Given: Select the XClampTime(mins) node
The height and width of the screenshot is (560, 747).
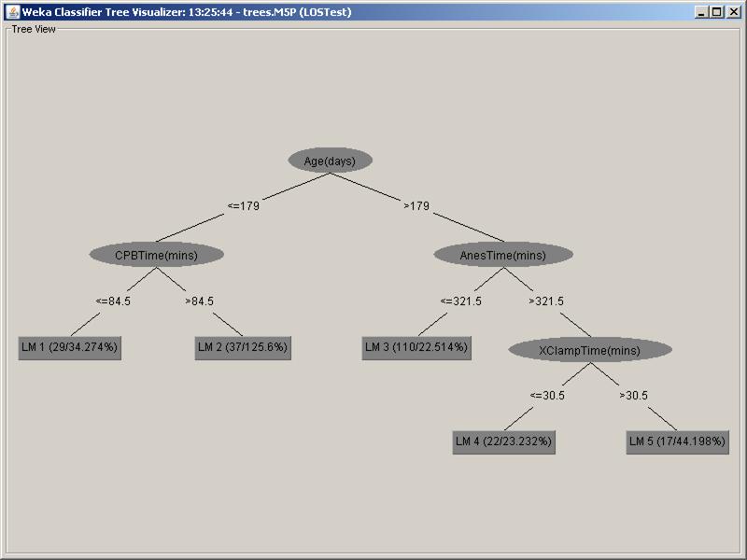Looking at the screenshot, I should pos(591,350).
